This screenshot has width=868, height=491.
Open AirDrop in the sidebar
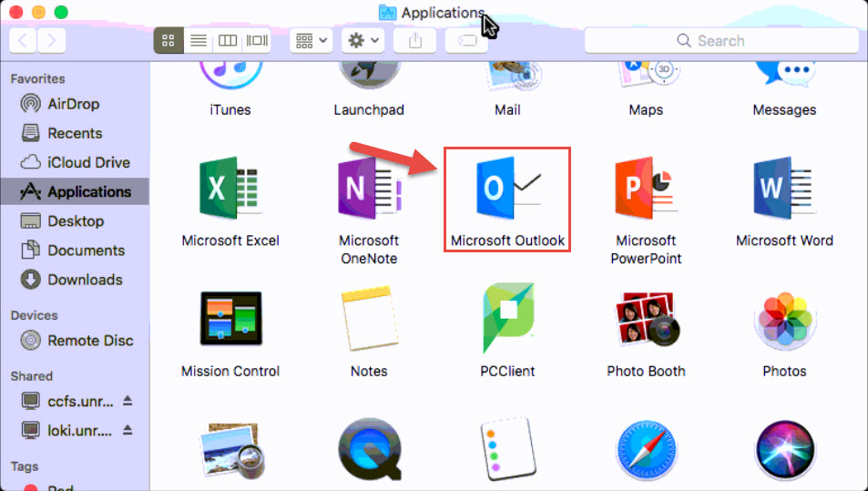75,104
